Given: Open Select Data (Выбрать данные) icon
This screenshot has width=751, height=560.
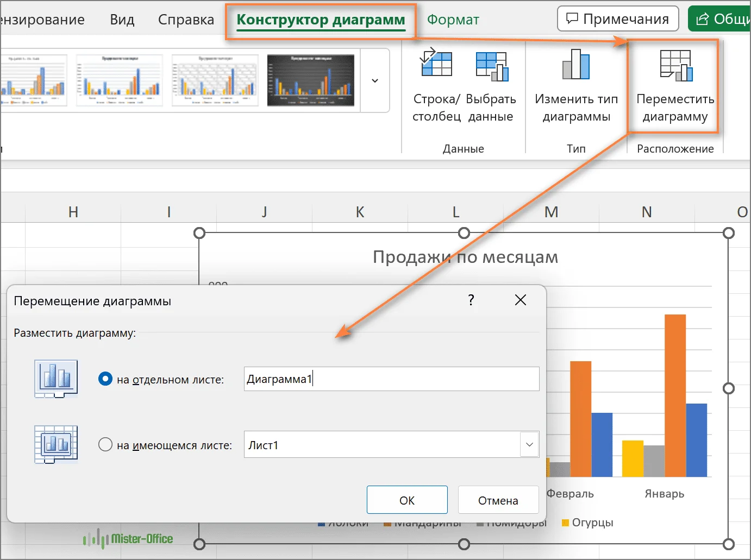Looking at the screenshot, I should tap(491, 66).
